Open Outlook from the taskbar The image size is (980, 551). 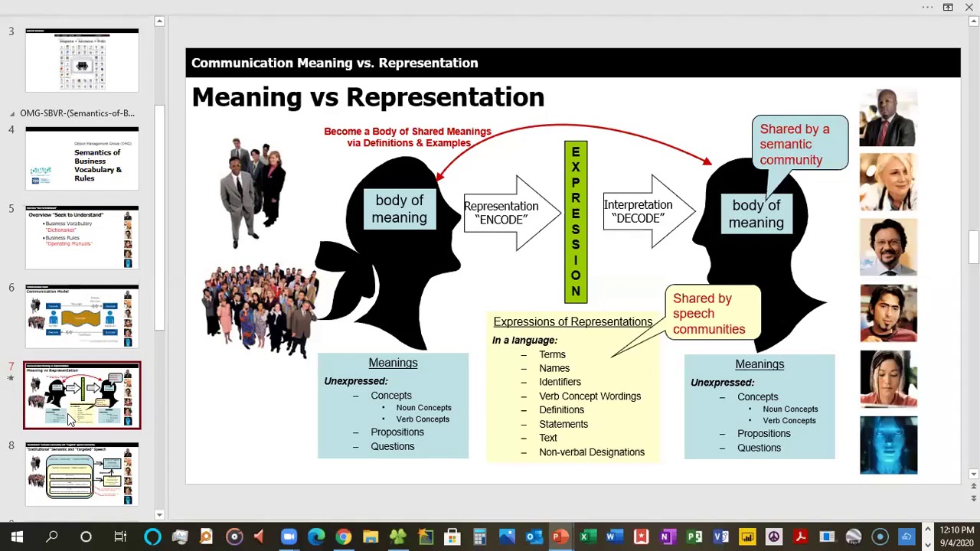(x=534, y=536)
